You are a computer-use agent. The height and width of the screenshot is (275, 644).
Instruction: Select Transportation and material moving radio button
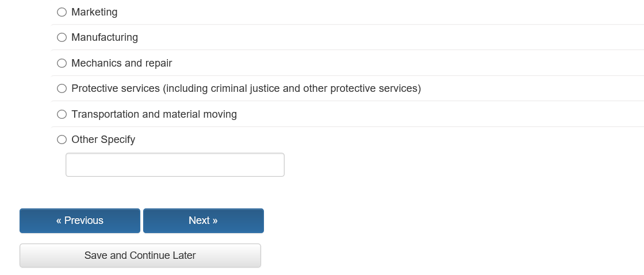click(x=62, y=114)
